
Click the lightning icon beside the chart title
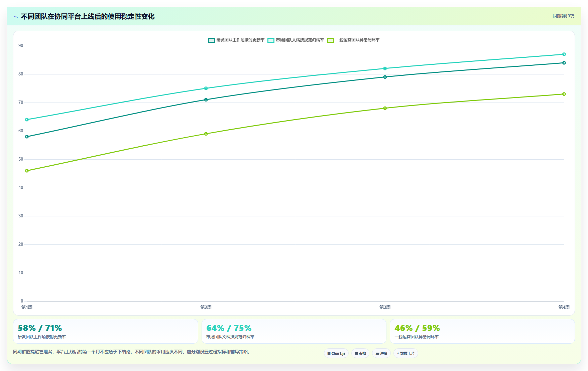click(x=16, y=17)
